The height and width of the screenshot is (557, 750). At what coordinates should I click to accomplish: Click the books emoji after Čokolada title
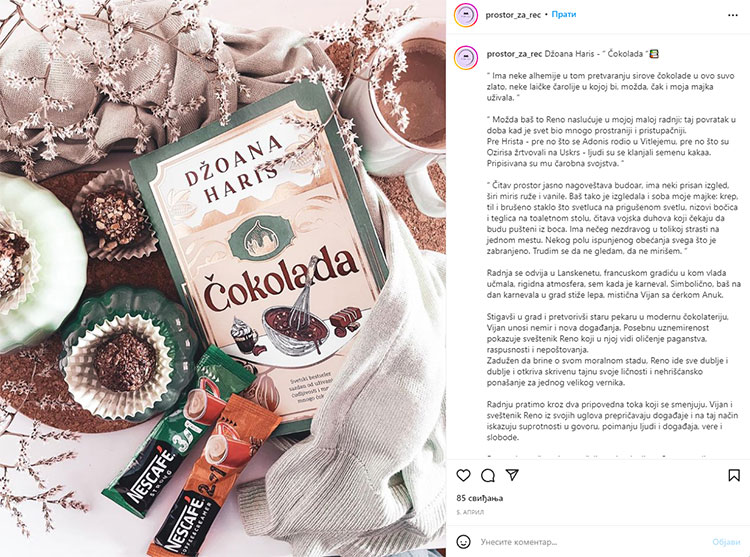tap(653, 54)
